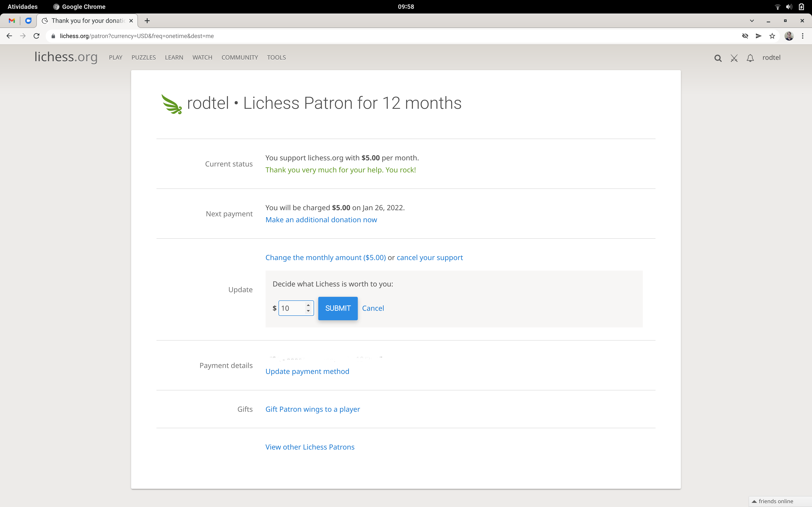Click the send-to-device arrow icon
Image resolution: width=812 pixels, height=507 pixels.
[x=758, y=36]
